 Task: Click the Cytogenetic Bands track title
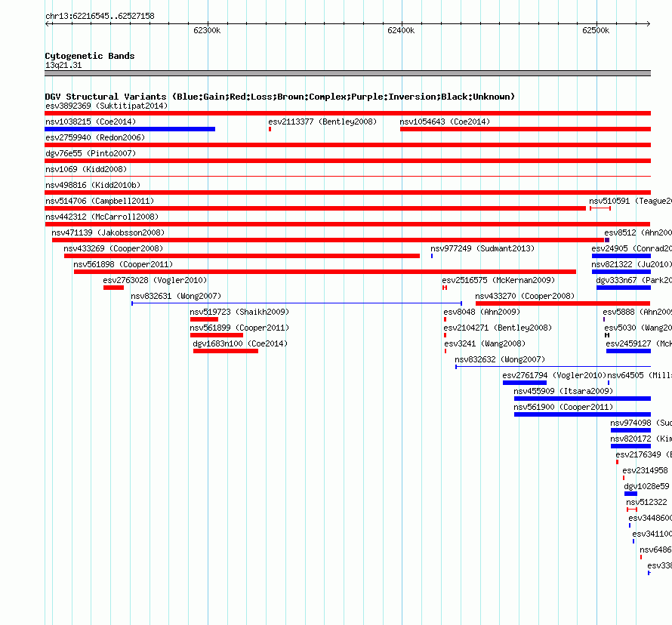[x=90, y=56]
